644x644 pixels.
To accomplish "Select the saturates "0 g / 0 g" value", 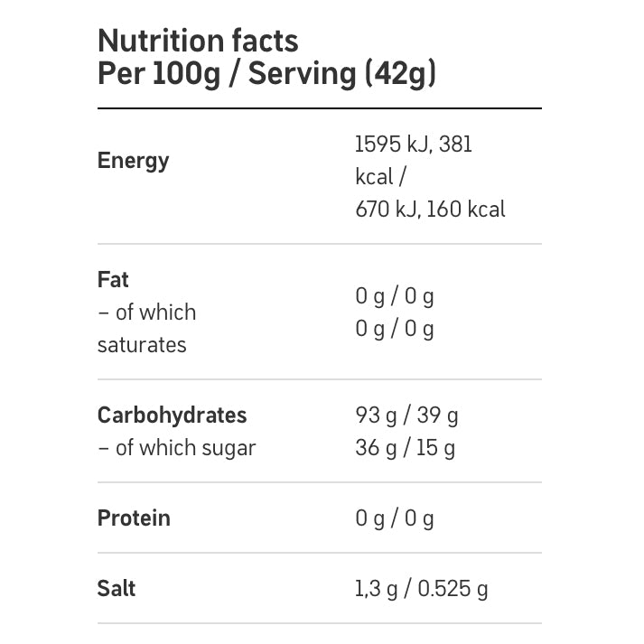I will 395,329.
